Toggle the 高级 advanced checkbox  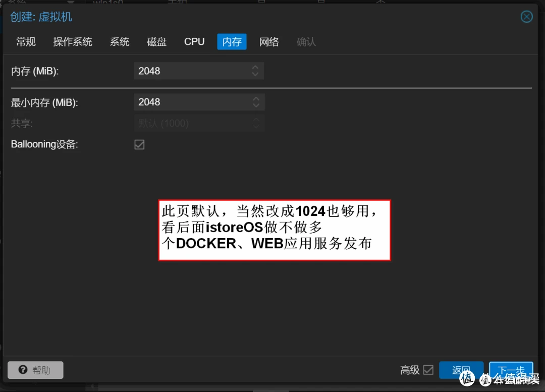tap(428, 370)
